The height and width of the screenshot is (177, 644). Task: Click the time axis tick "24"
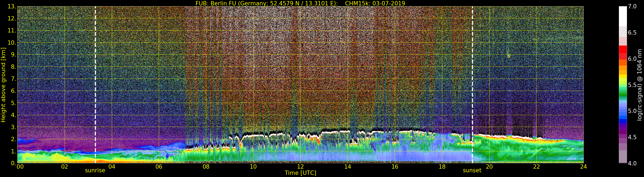coord(583,167)
